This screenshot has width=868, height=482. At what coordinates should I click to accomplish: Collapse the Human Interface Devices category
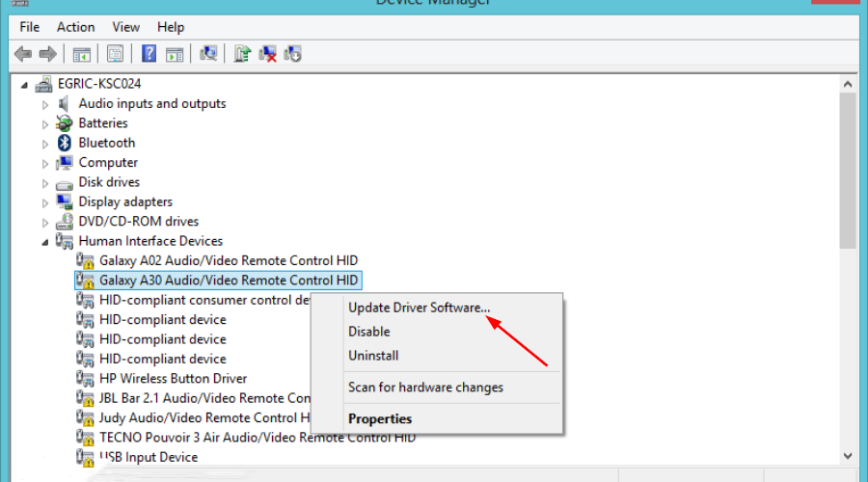[45, 242]
